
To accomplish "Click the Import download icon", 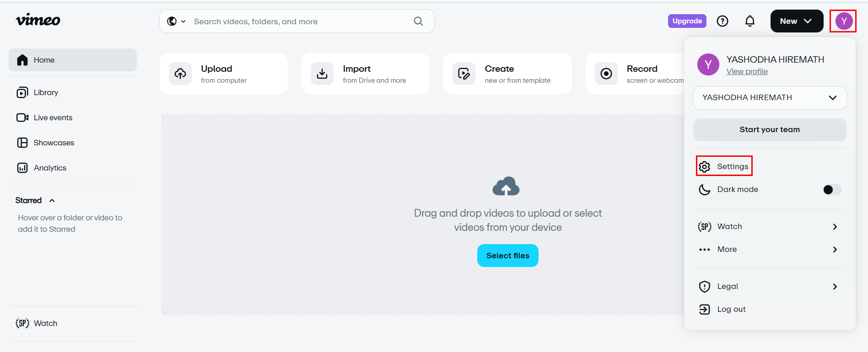I will (x=322, y=74).
